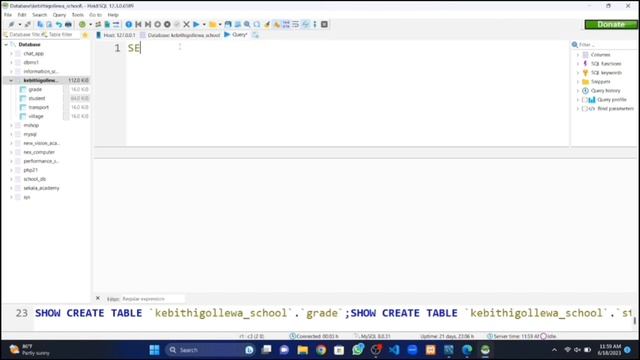The width and height of the screenshot is (640, 360).
Task: Click the green refresh toolbar icon
Action: pos(82,24)
